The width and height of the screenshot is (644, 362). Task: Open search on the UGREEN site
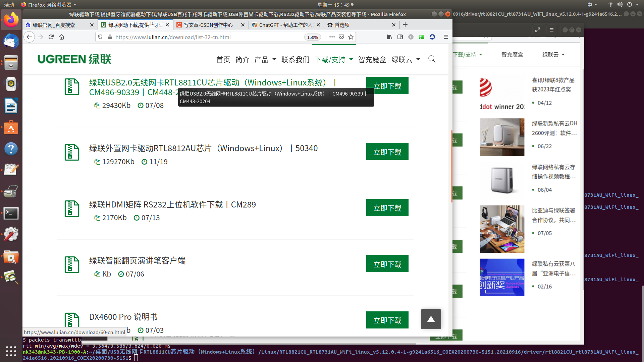432,59
